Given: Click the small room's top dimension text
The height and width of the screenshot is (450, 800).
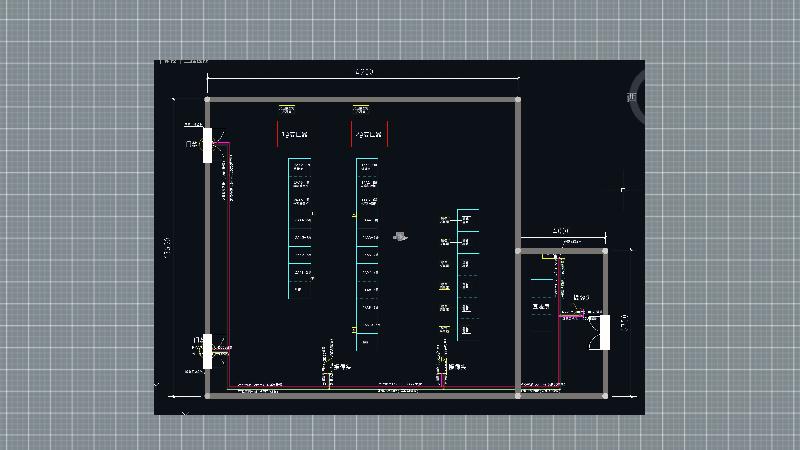Looking at the screenshot, I should pos(560,231).
